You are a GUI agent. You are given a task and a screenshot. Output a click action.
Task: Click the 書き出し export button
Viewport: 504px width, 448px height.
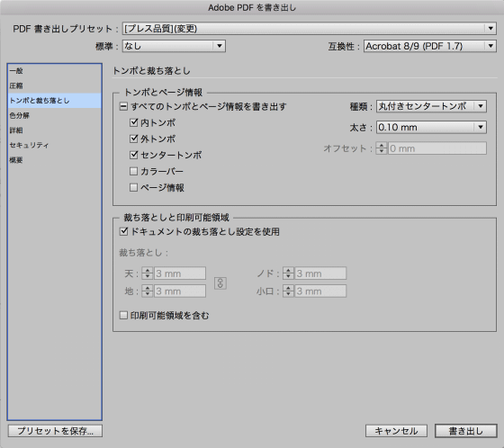[466, 431]
